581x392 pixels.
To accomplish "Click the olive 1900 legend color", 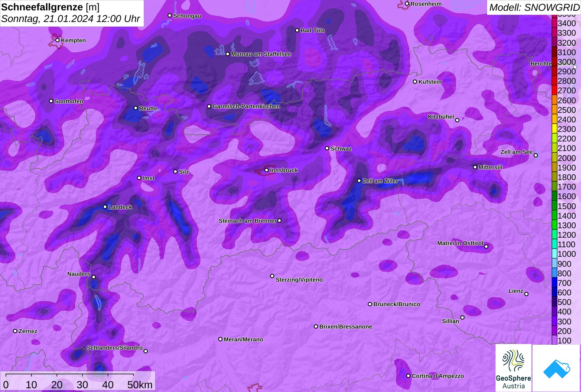I will coord(554,168).
